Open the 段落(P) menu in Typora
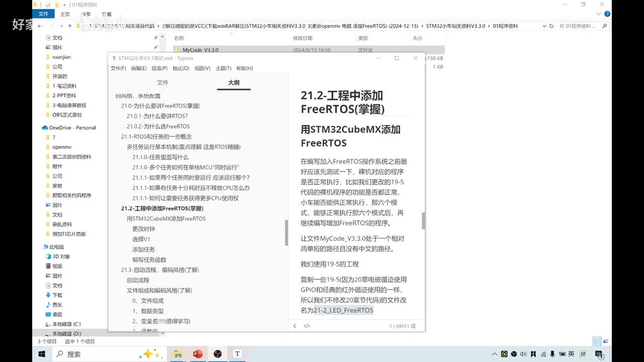The image size is (644, 362). [x=159, y=68]
